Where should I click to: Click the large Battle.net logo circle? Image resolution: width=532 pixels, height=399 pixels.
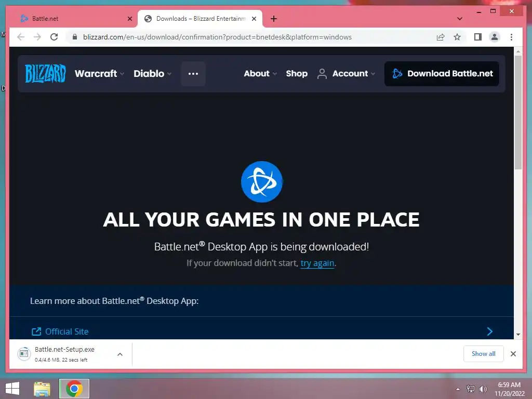tap(262, 182)
